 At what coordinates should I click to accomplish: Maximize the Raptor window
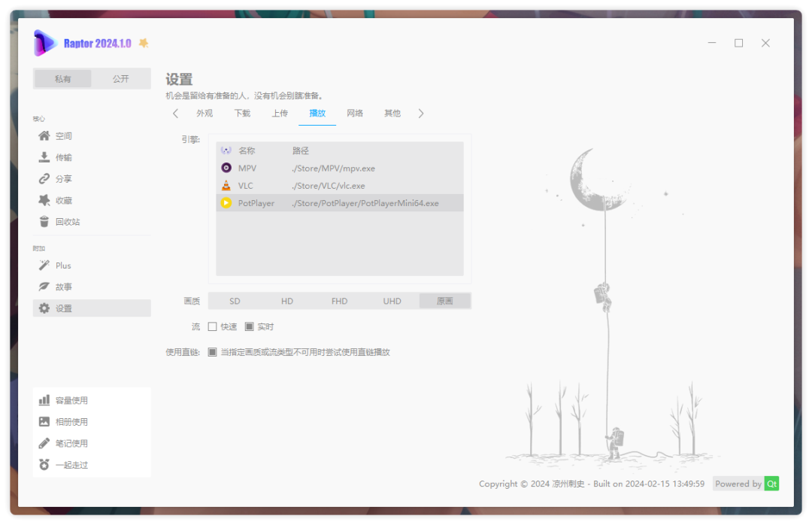point(739,43)
